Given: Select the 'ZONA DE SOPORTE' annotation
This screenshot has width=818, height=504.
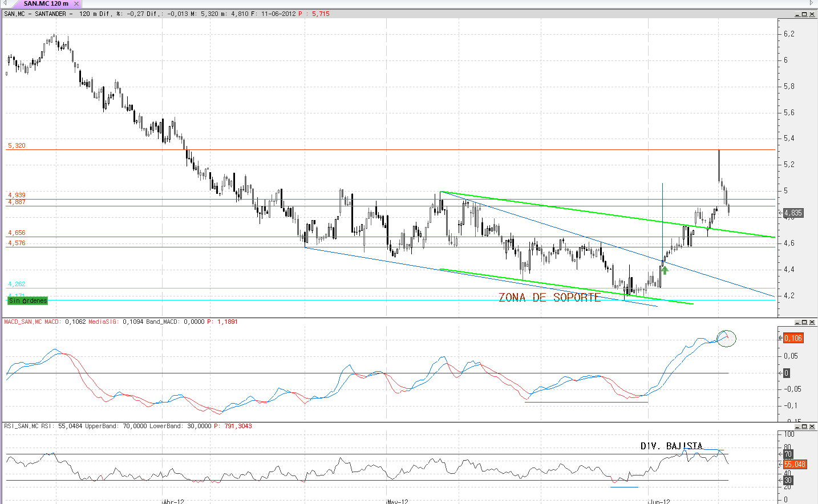Looking at the screenshot, I should [549, 297].
